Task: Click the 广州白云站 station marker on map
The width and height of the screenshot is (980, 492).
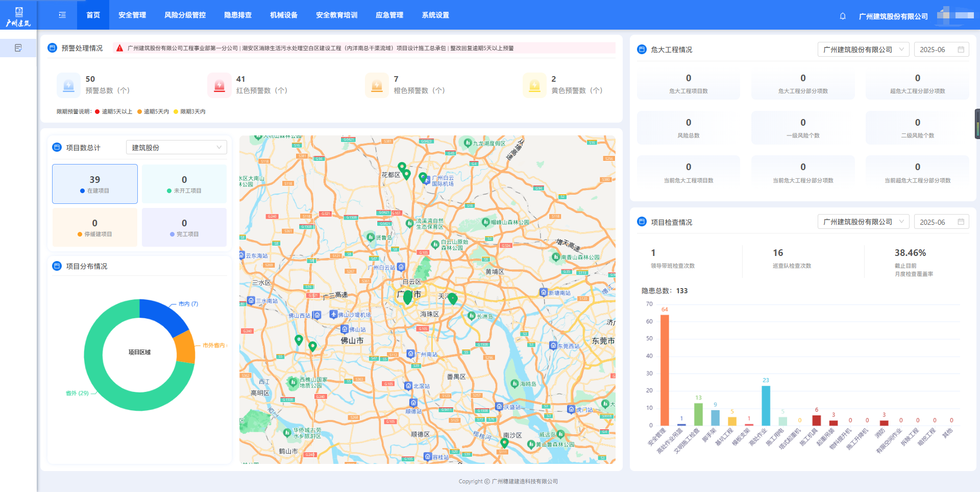Action: (x=401, y=267)
